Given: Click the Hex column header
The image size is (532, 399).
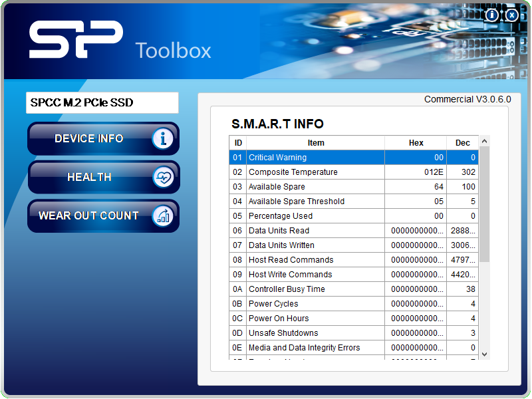Looking at the screenshot, I should (x=416, y=143).
